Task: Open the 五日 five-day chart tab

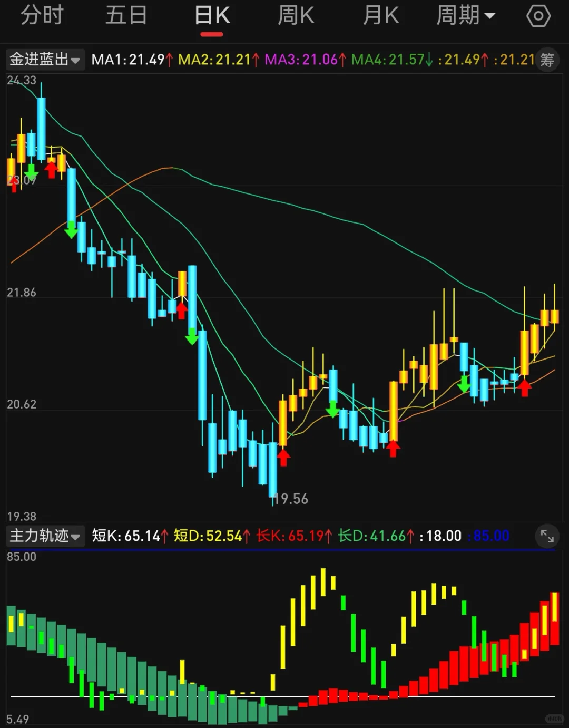Action: point(126,15)
